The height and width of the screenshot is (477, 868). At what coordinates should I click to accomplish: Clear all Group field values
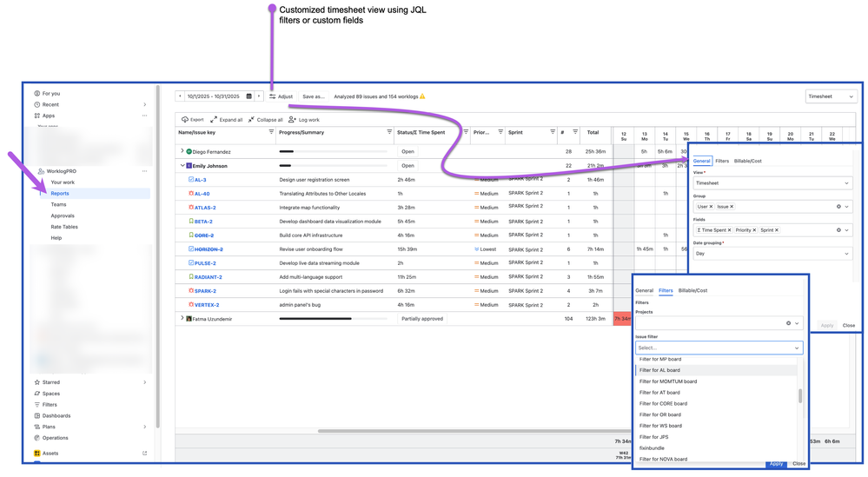coord(838,207)
